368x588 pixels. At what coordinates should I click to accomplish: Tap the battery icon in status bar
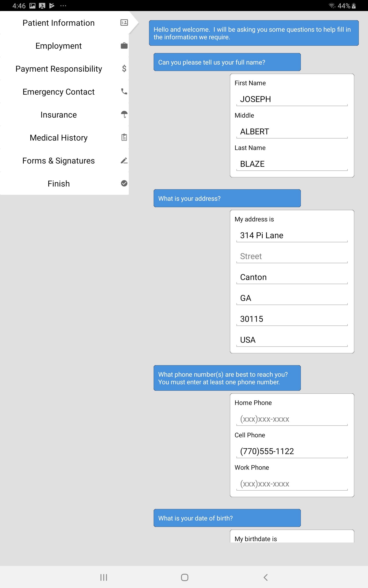pyautogui.click(x=354, y=6)
